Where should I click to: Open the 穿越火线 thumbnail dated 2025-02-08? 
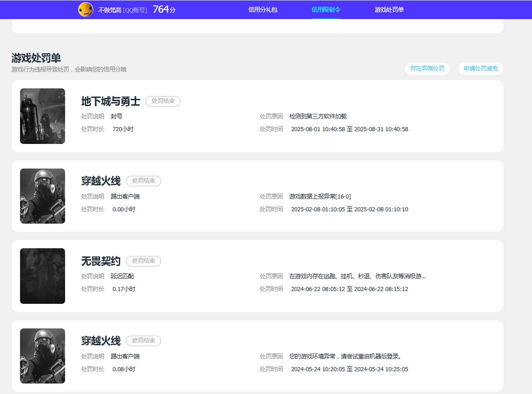tap(42, 196)
